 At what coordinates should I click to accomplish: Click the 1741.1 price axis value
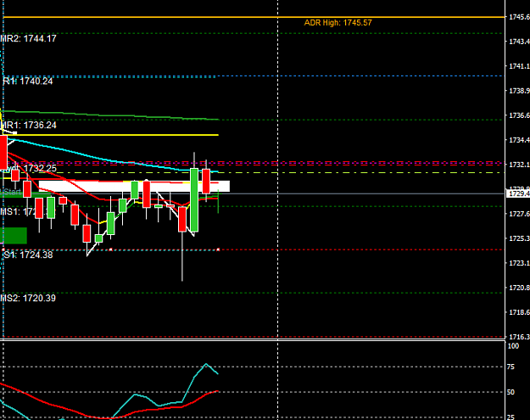[x=519, y=66]
